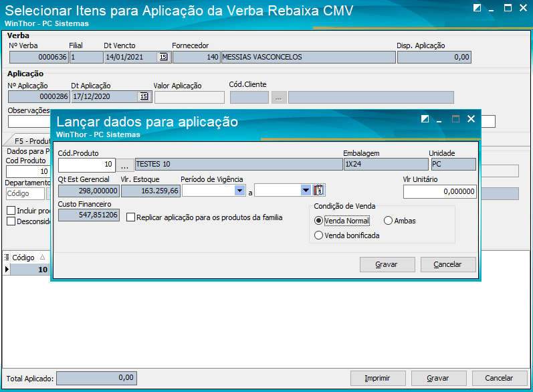Click the Vlr Unitário input field
The width and height of the screenshot is (533, 392).
[x=439, y=191]
